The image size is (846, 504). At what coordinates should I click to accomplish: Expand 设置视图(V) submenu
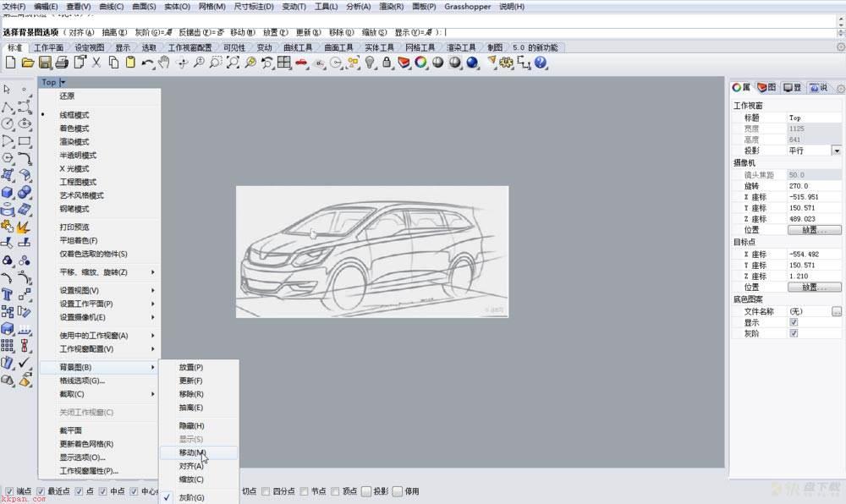tap(101, 290)
